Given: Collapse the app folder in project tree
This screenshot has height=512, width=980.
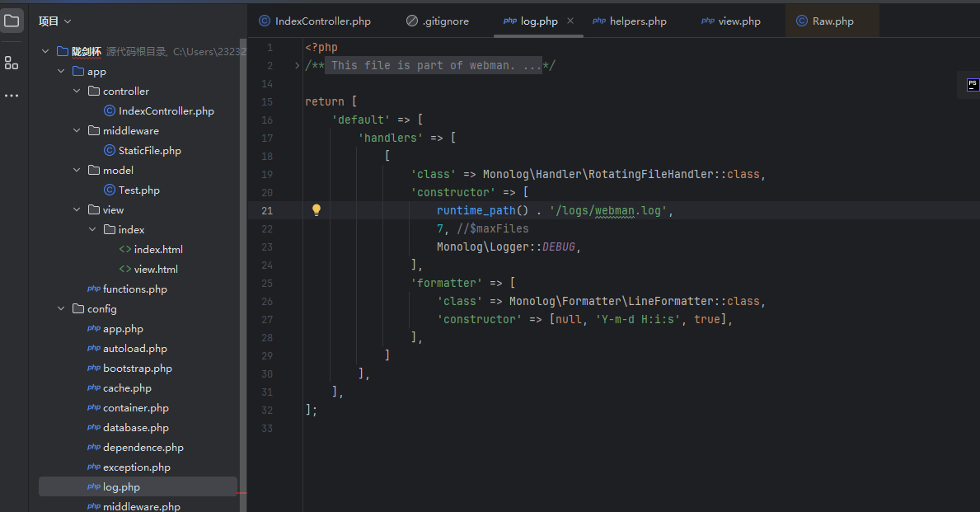Looking at the screenshot, I should coord(62,72).
